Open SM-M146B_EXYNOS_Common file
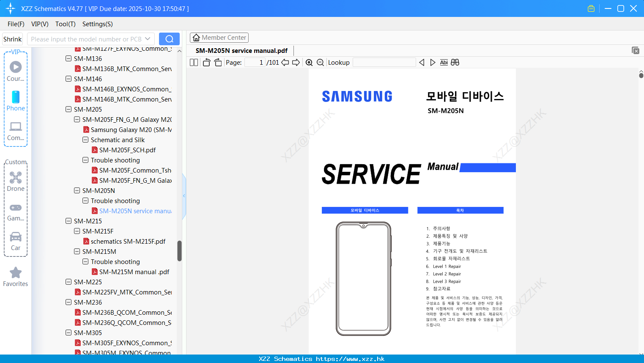644x363 pixels. pyautogui.click(x=123, y=89)
